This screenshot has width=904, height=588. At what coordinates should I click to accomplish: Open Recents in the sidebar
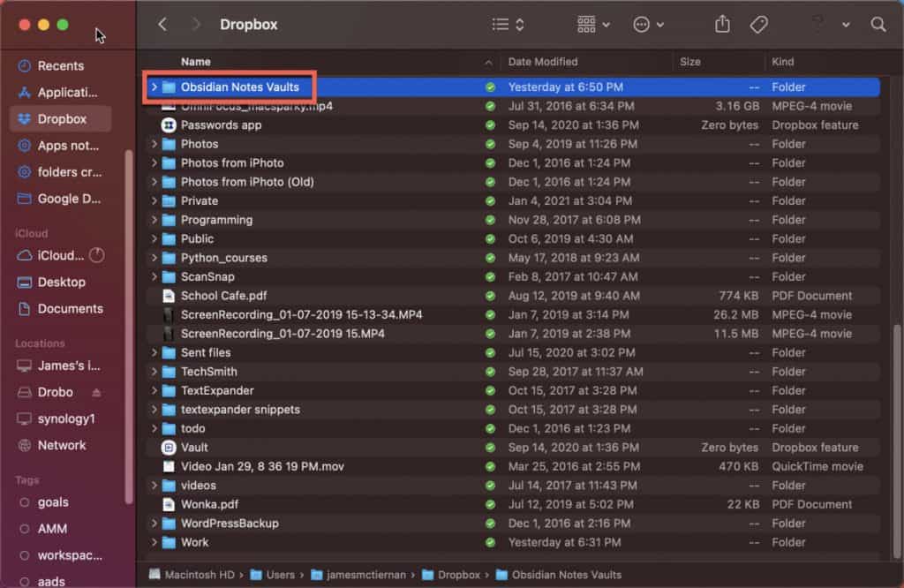click(x=61, y=65)
